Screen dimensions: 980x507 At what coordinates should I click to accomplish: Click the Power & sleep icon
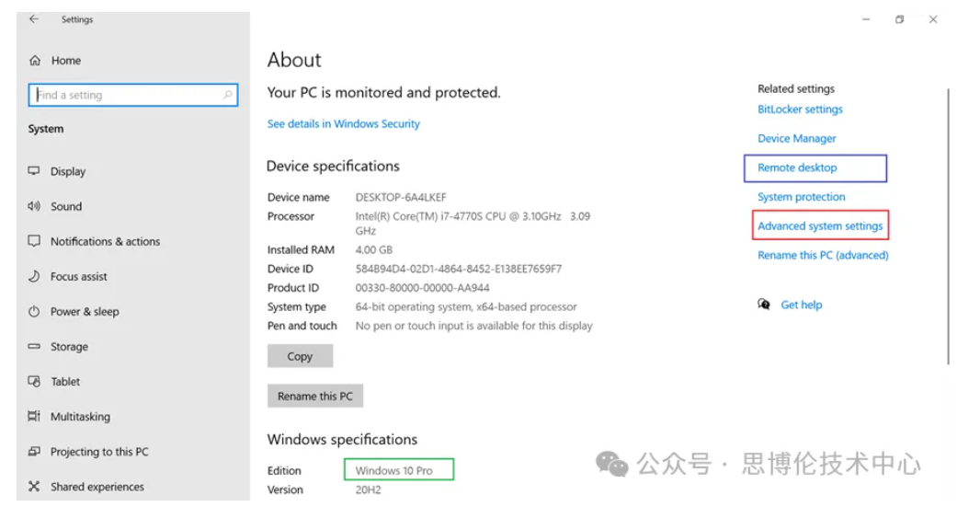34,312
